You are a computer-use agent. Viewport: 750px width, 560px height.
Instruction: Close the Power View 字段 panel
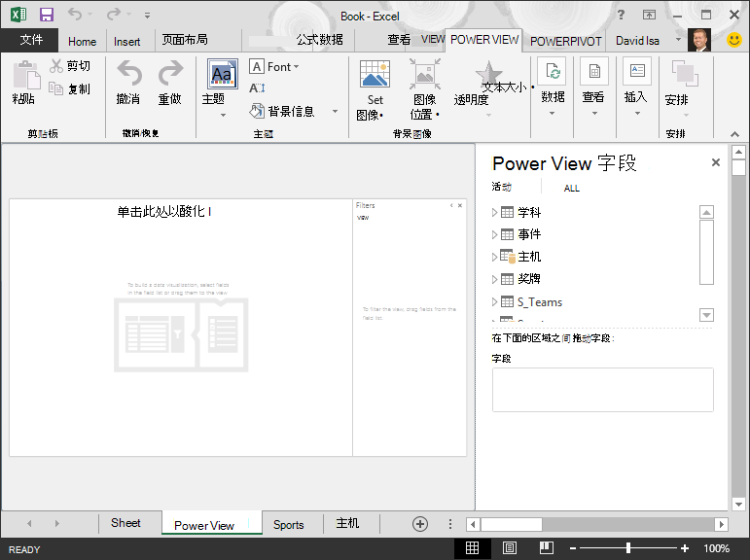pos(716,162)
